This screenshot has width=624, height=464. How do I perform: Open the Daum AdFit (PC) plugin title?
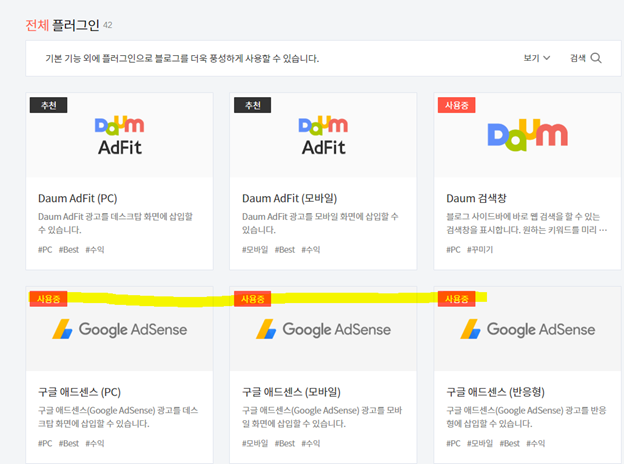[78, 198]
